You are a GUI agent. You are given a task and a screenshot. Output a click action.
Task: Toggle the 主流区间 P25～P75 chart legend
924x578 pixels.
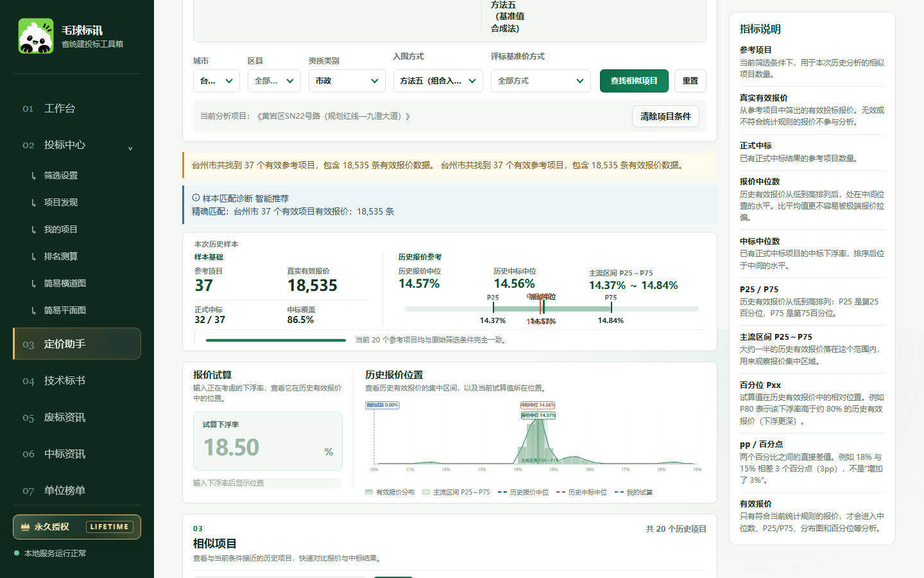coord(456,493)
